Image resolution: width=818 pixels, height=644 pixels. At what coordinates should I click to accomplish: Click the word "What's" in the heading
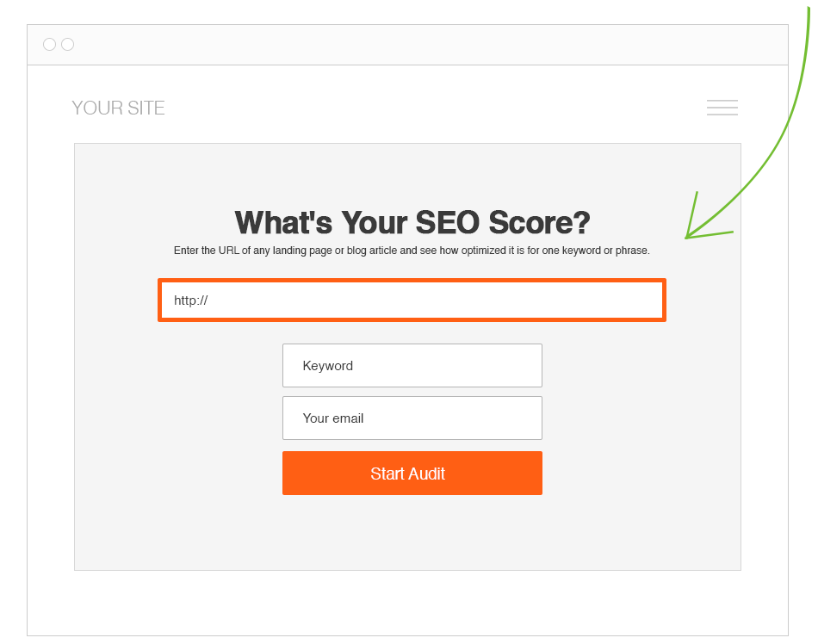coord(283,223)
